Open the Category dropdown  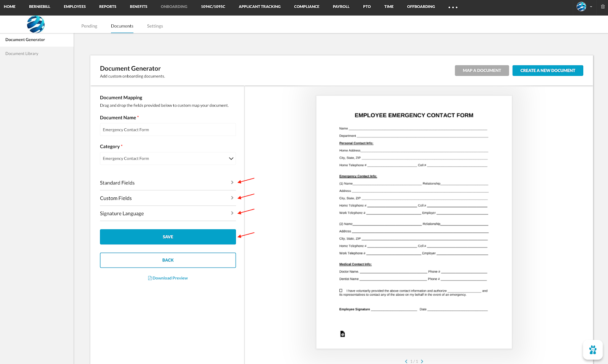point(168,159)
